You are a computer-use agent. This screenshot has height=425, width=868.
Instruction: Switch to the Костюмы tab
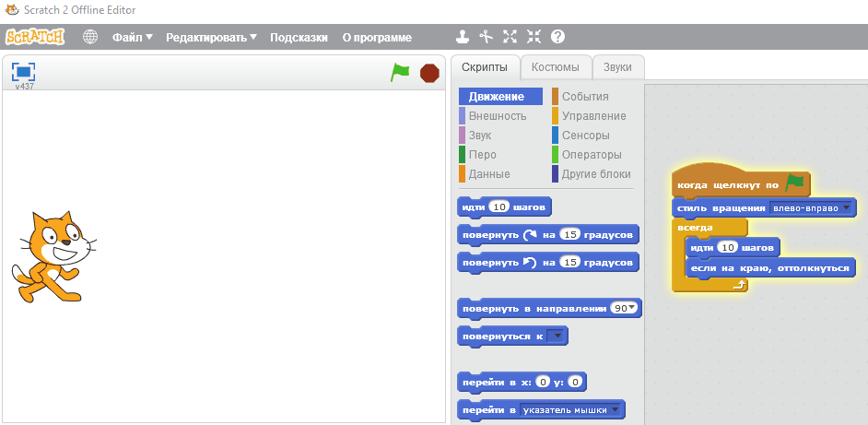point(556,67)
